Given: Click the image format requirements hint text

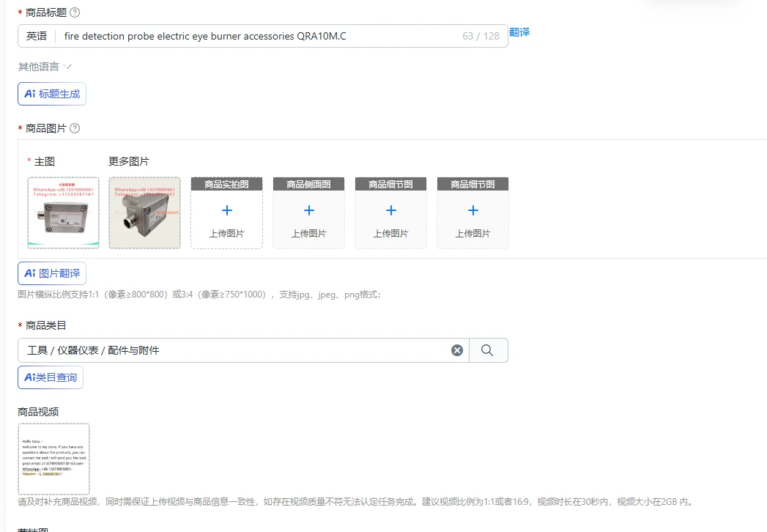Looking at the screenshot, I should (199, 295).
